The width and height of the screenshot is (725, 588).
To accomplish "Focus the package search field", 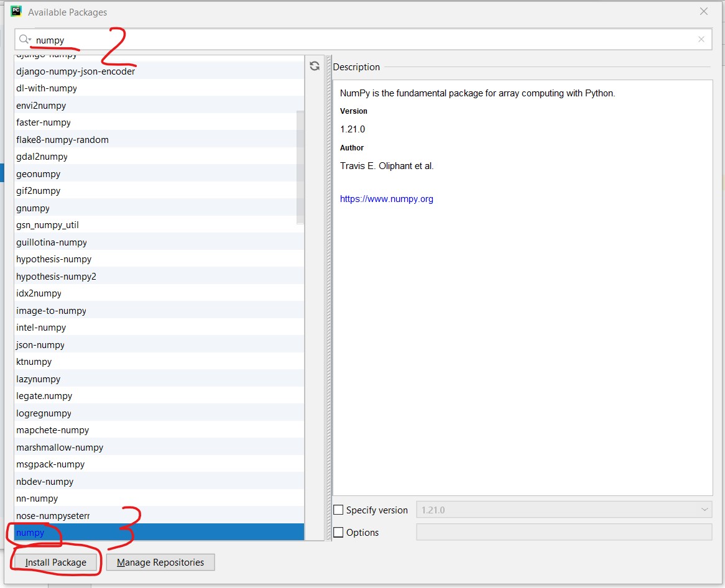I will (x=363, y=40).
